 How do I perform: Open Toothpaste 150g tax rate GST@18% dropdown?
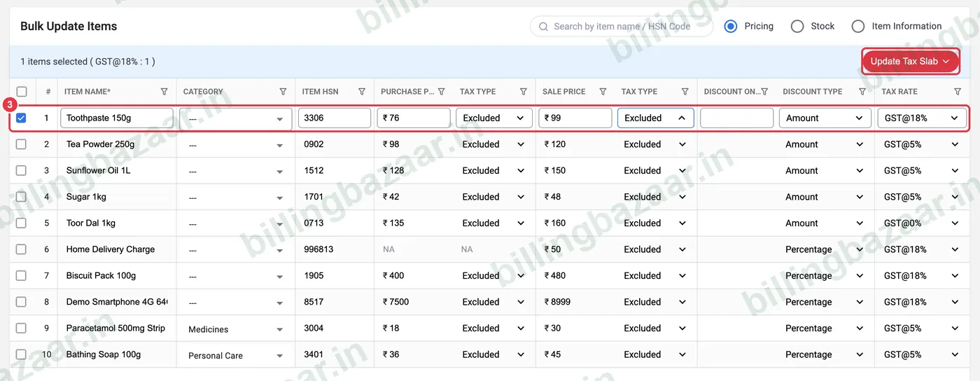point(921,118)
